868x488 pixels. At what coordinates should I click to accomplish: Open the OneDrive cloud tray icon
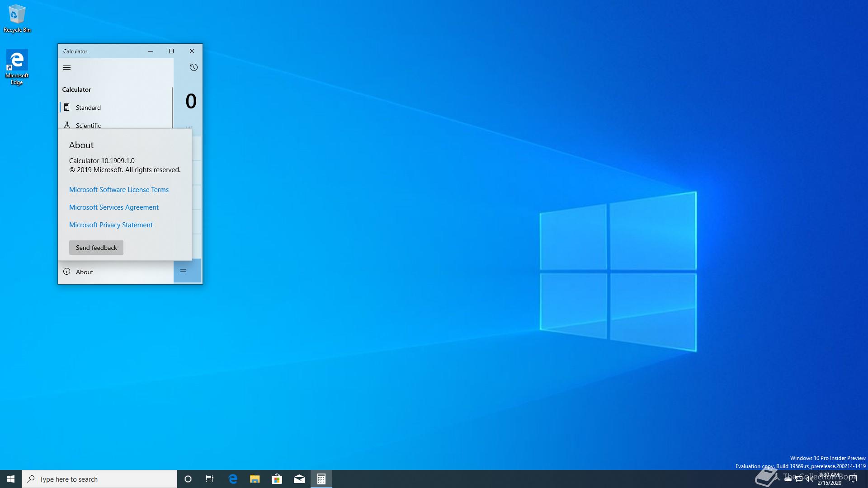click(788, 479)
